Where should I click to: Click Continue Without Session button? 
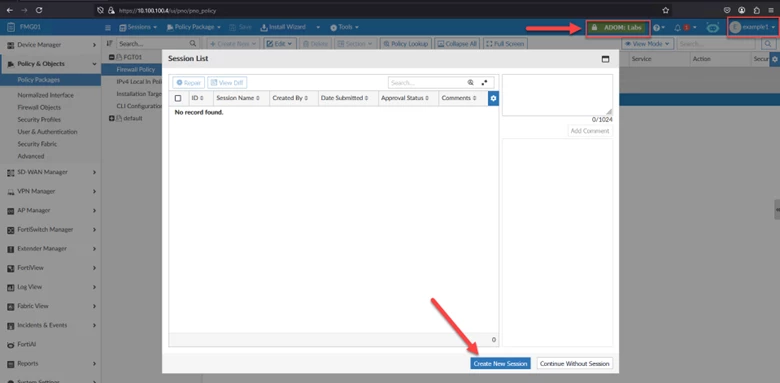click(x=575, y=364)
